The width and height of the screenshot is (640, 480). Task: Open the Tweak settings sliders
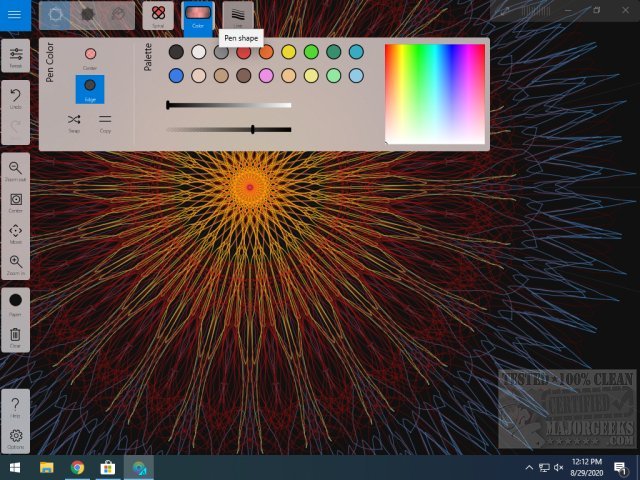(x=16, y=56)
